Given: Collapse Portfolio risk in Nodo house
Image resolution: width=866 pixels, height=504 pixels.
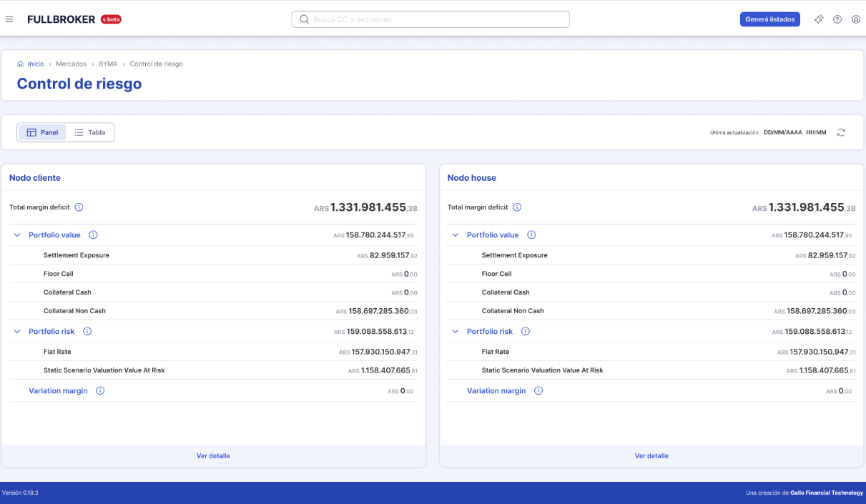Looking at the screenshot, I should (x=456, y=331).
